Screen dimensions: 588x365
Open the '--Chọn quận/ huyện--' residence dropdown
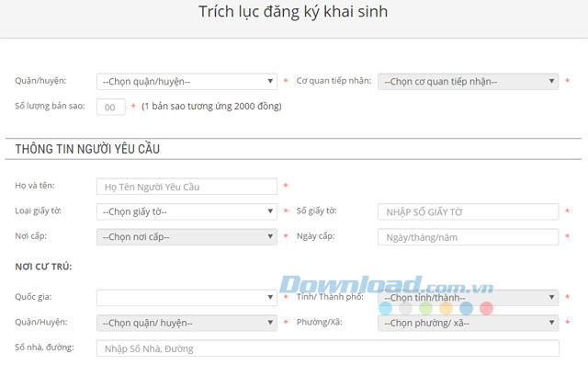pyautogui.click(x=187, y=323)
